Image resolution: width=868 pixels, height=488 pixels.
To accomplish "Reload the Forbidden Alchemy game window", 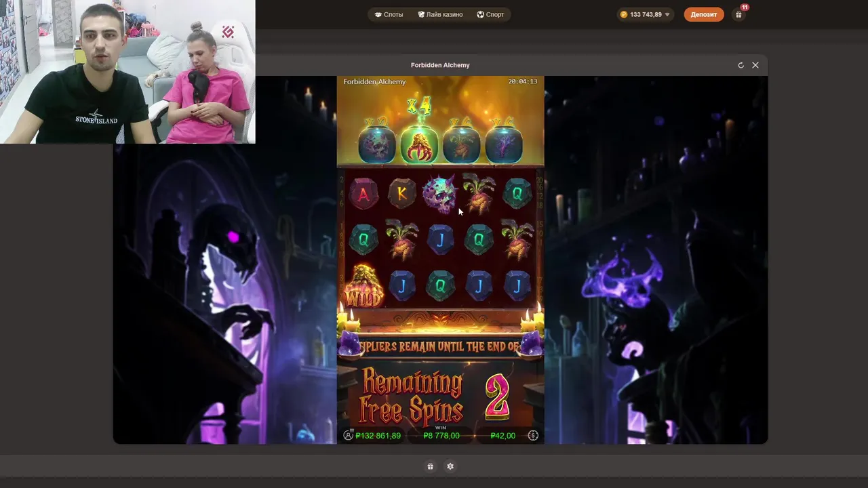I will click(741, 65).
